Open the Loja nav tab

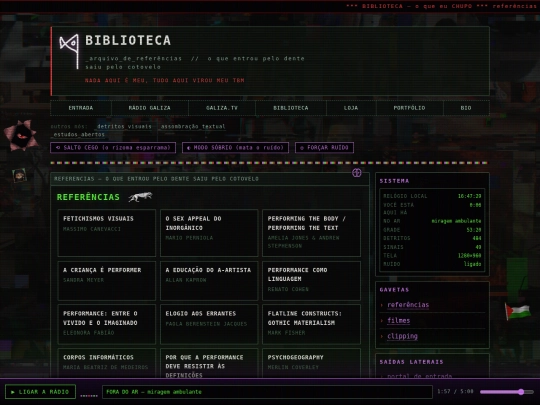[351, 108]
